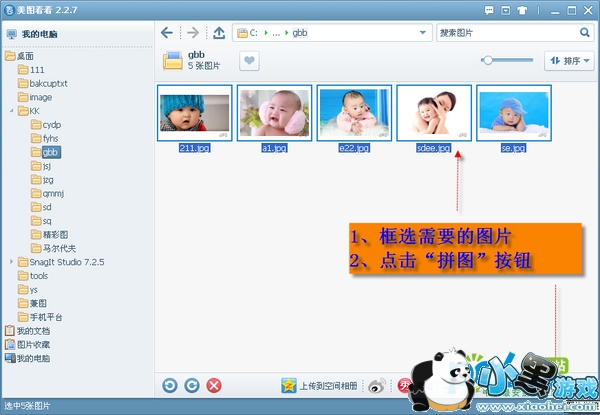This screenshot has width=600, height=415.
Task: Click the gbb path segment in address bar
Action: [300, 33]
